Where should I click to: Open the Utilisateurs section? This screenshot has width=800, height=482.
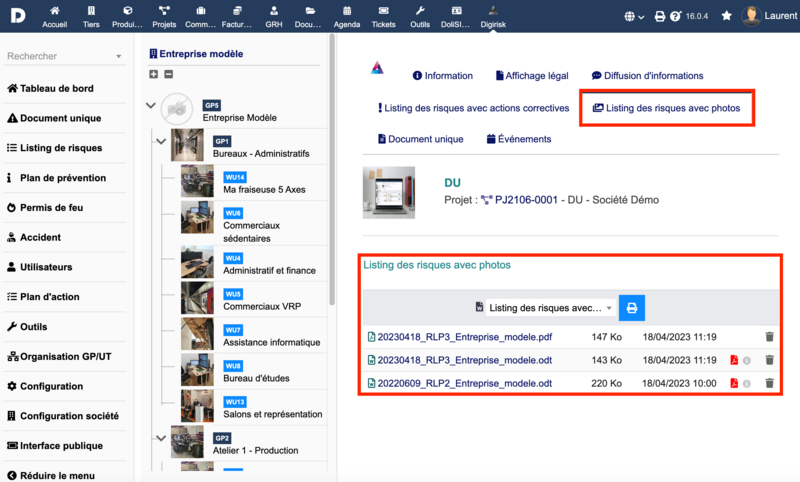pos(39,267)
